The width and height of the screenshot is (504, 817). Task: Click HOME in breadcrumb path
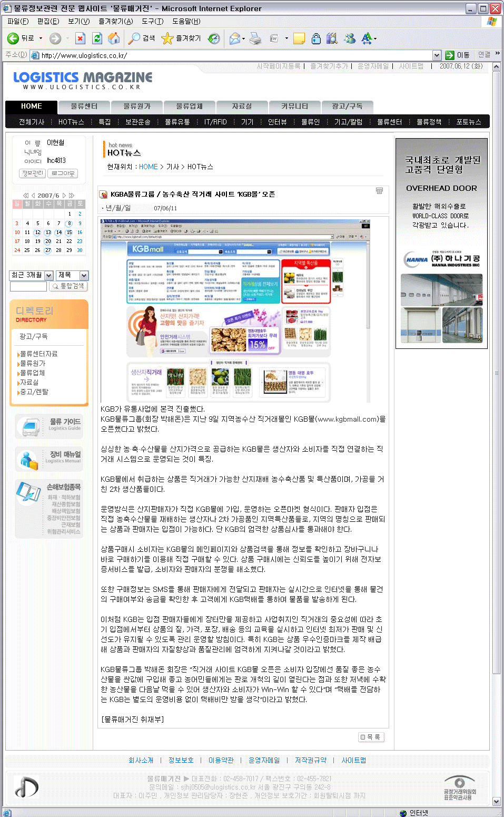coord(149,167)
